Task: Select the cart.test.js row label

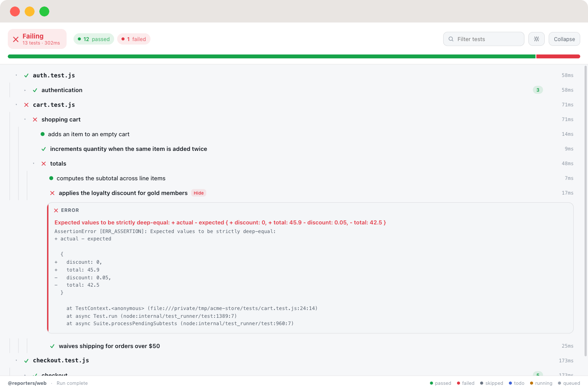Action: click(54, 105)
